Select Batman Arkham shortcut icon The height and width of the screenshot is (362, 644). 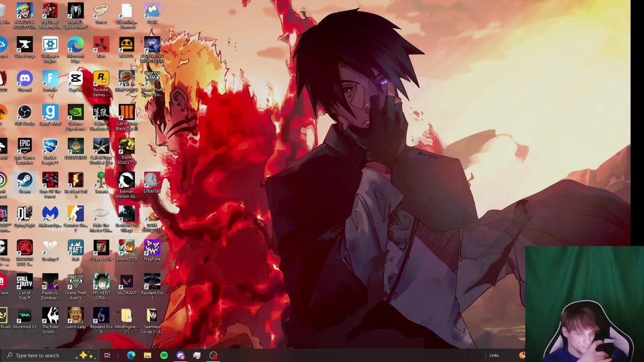coord(126,185)
